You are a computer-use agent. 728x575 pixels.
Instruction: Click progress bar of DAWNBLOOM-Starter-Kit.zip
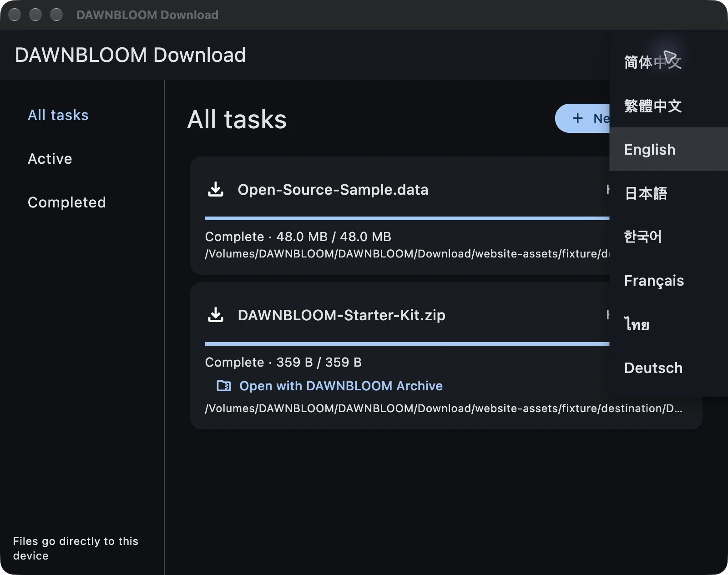click(x=407, y=344)
